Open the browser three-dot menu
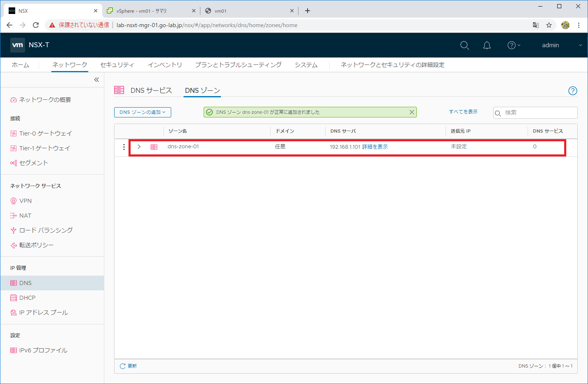 [x=579, y=25]
